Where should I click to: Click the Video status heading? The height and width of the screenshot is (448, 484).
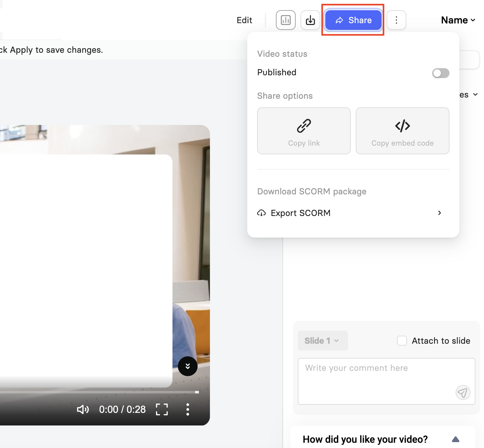coord(282,54)
